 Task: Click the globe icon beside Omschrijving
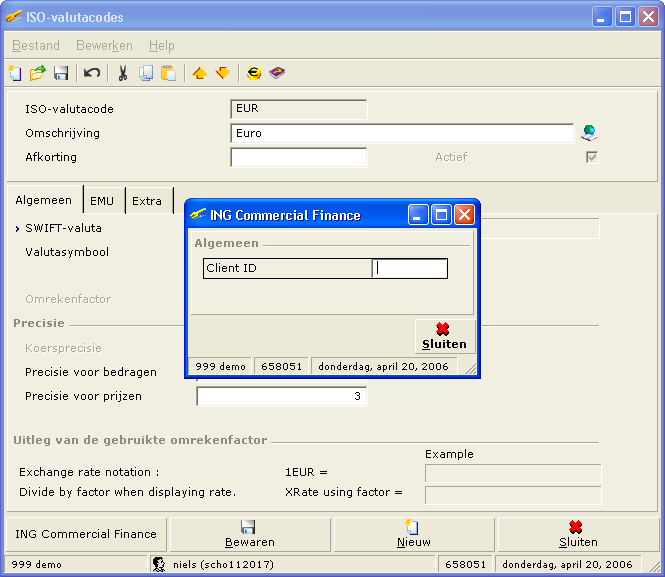(x=589, y=133)
